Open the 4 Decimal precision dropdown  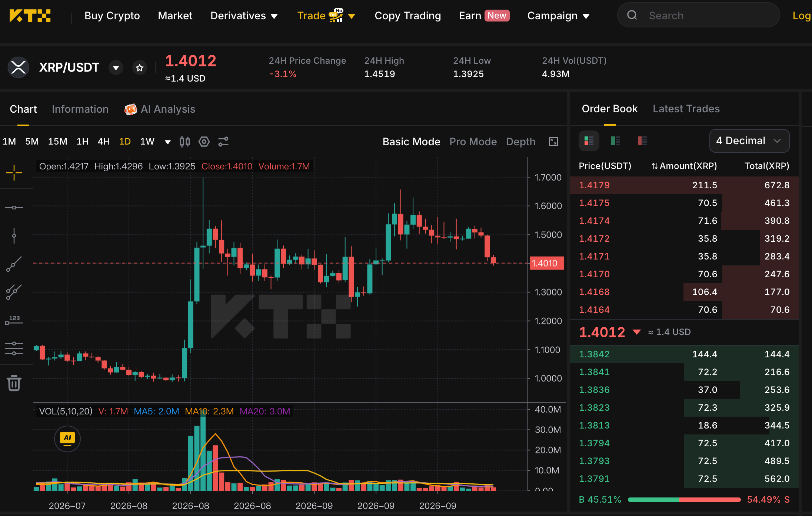pos(749,141)
